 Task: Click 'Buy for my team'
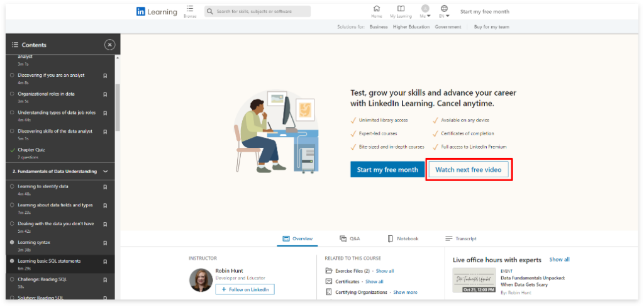[x=492, y=26]
